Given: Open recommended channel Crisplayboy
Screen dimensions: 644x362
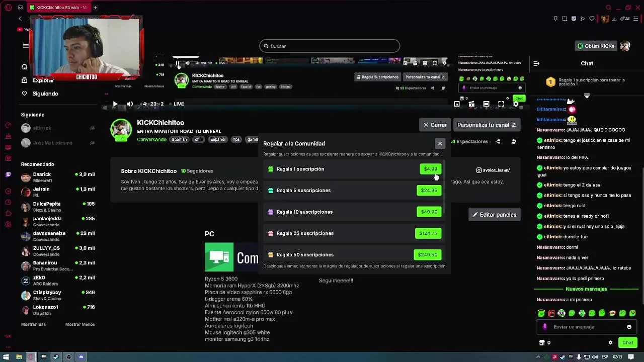Looking at the screenshot, I should [58, 295].
